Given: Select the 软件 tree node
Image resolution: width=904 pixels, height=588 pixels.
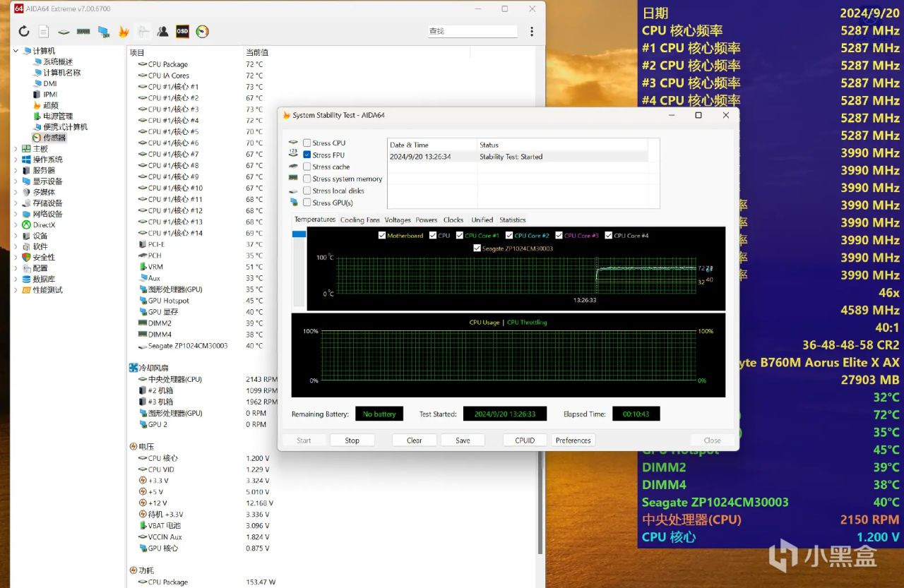Looking at the screenshot, I should coord(40,246).
